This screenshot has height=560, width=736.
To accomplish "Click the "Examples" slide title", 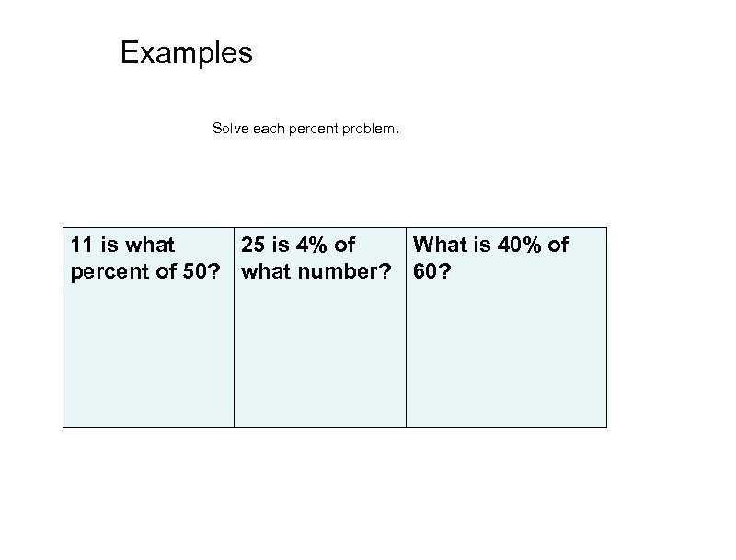I will [186, 53].
